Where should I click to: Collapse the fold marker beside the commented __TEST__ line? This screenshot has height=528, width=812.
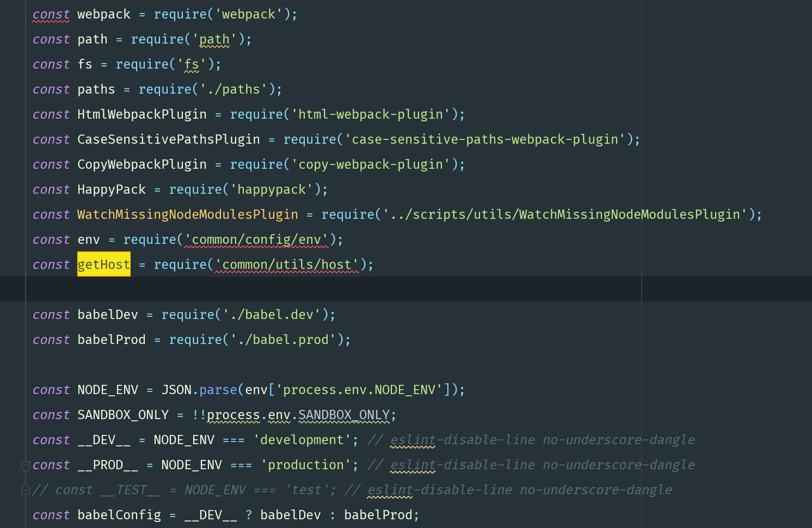click(25, 490)
